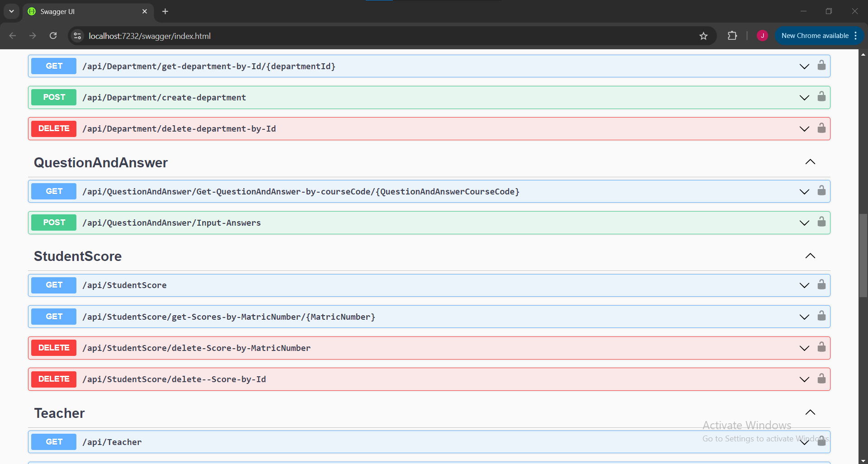Select the Swagger UI browser tab
868x464 pixels.
pyautogui.click(x=86, y=12)
